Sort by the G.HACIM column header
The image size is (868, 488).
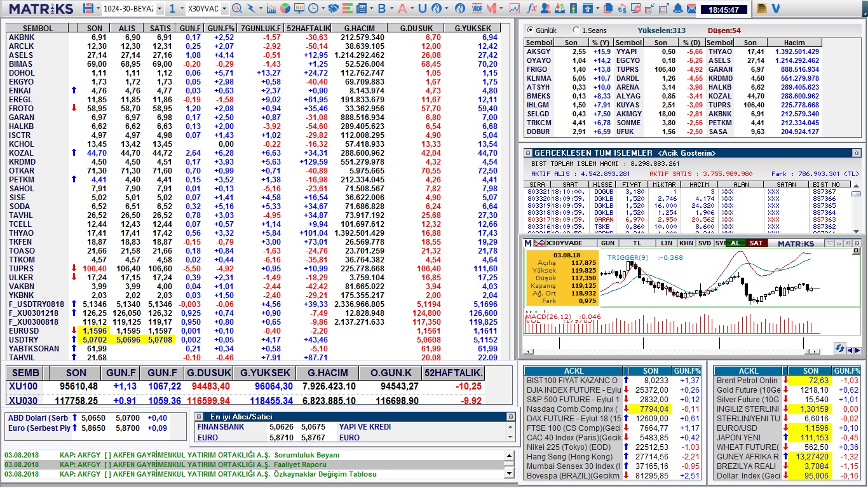coord(360,29)
